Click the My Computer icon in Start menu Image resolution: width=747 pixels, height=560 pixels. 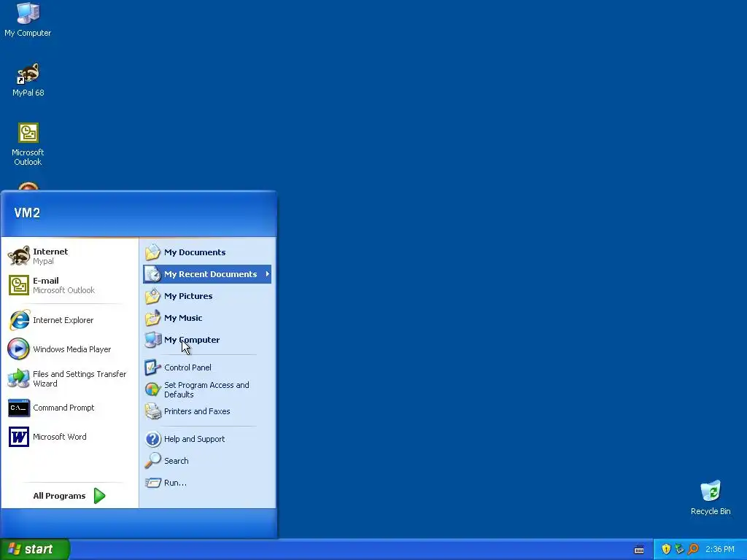coord(153,340)
